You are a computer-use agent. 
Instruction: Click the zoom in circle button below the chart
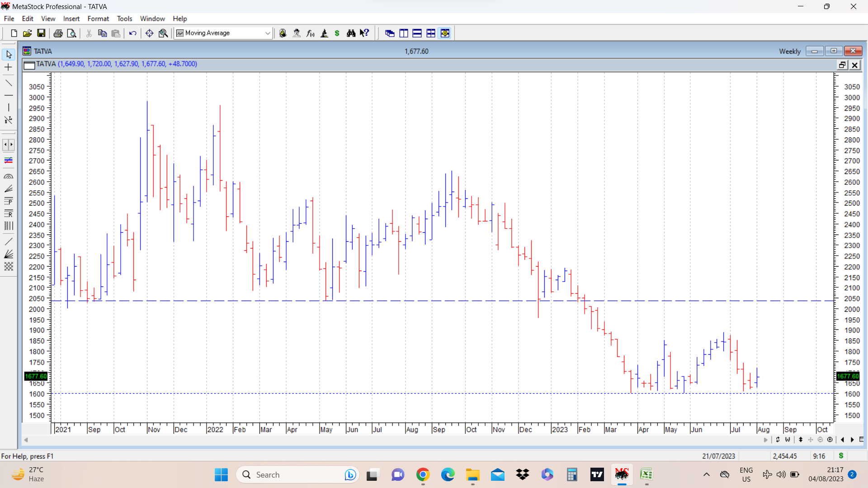point(830,440)
